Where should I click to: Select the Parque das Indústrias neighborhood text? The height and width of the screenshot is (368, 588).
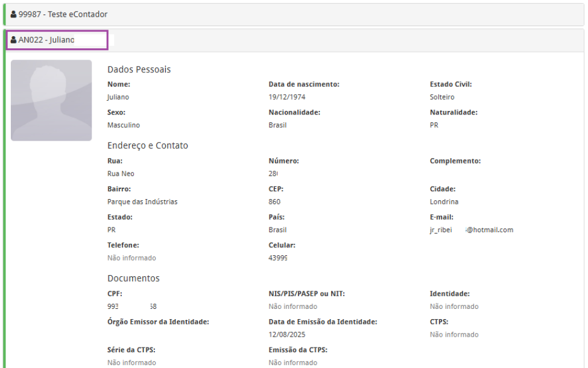tap(142, 201)
